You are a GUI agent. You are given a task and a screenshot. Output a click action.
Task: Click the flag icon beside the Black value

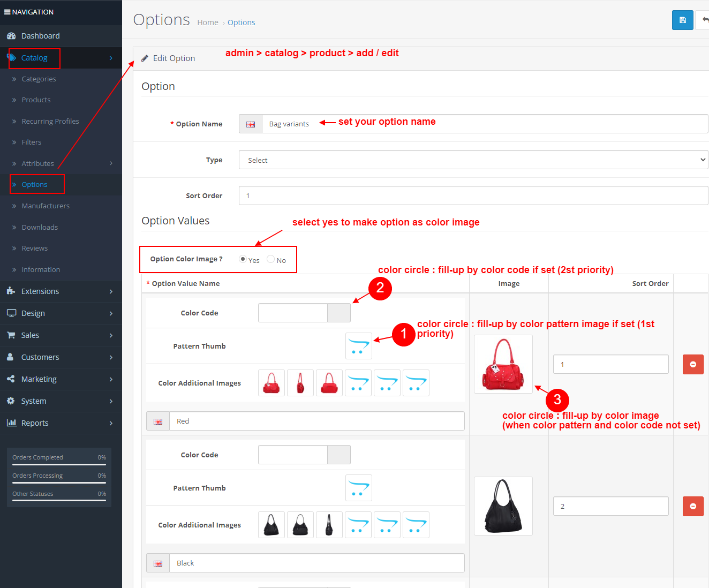coord(157,563)
